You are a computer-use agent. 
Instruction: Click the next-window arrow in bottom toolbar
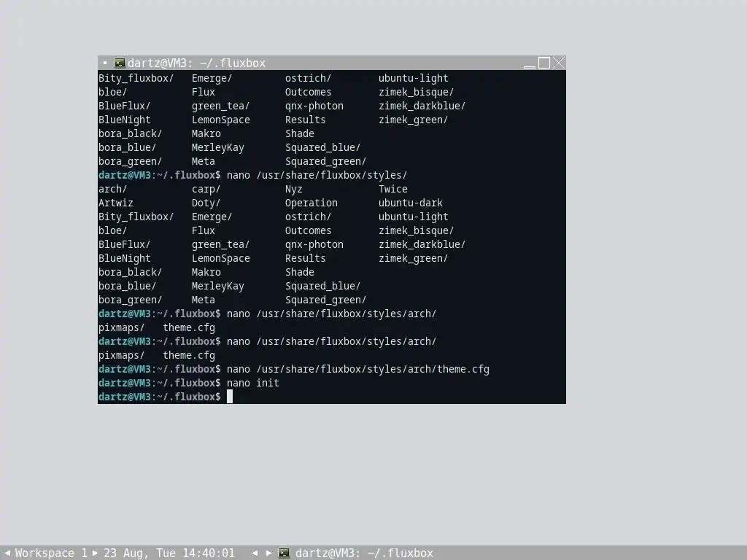(x=268, y=553)
